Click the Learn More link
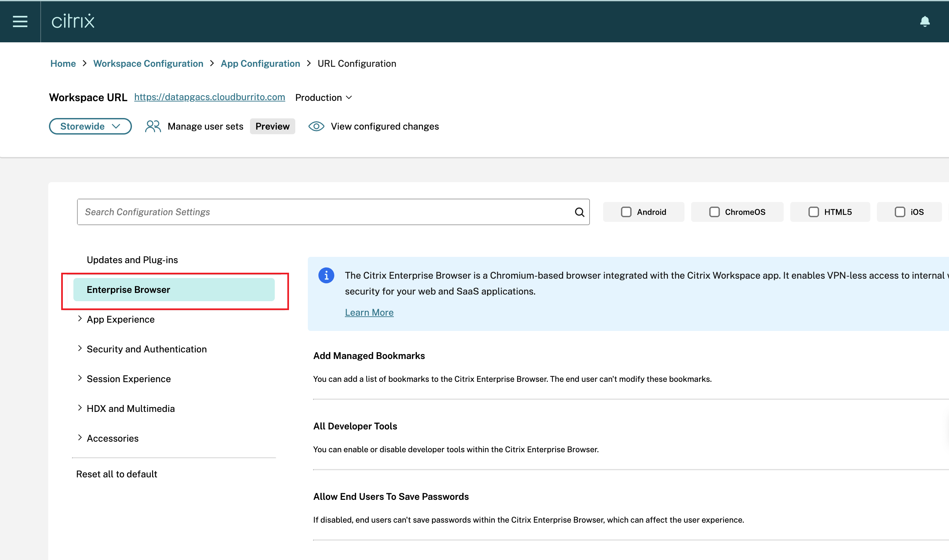 click(x=369, y=311)
